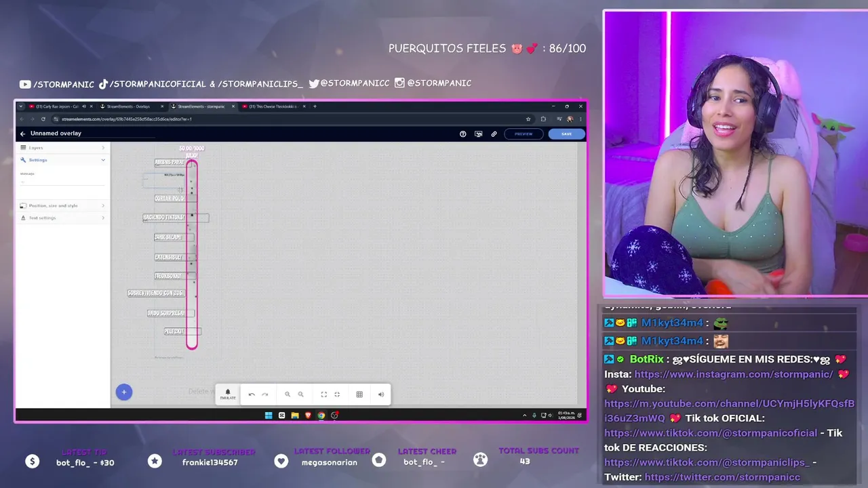Open the overlay resolution monitor icon
The image size is (868, 488).
[x=479, y=134]
